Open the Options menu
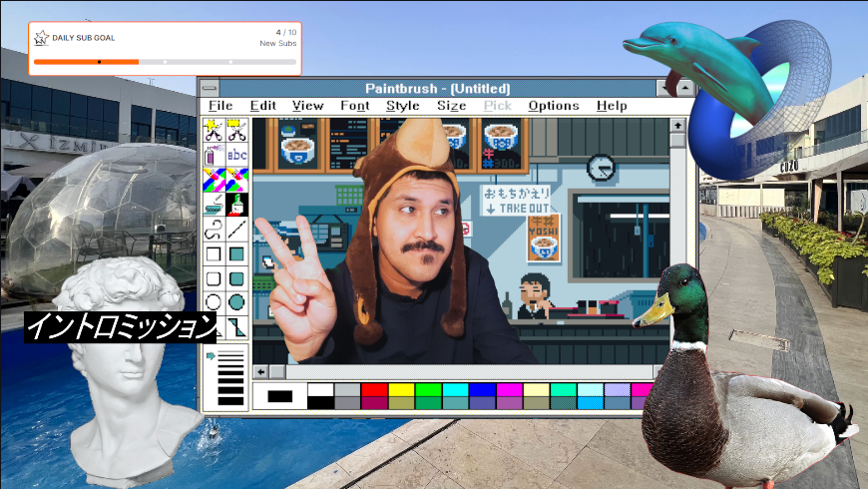This screenshot has width=868, height=489. click(554, 106)
